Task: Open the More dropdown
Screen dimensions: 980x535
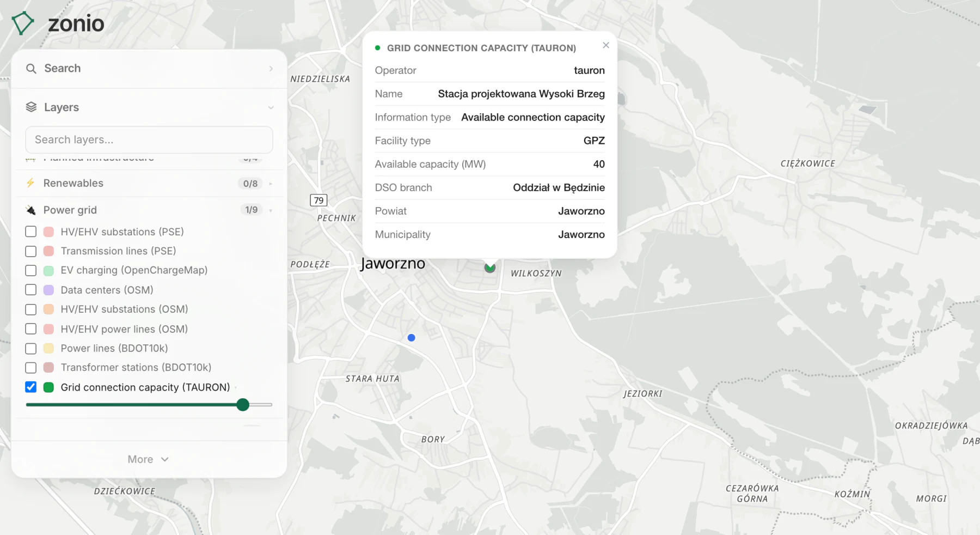Action: click(x=149, y=459)
